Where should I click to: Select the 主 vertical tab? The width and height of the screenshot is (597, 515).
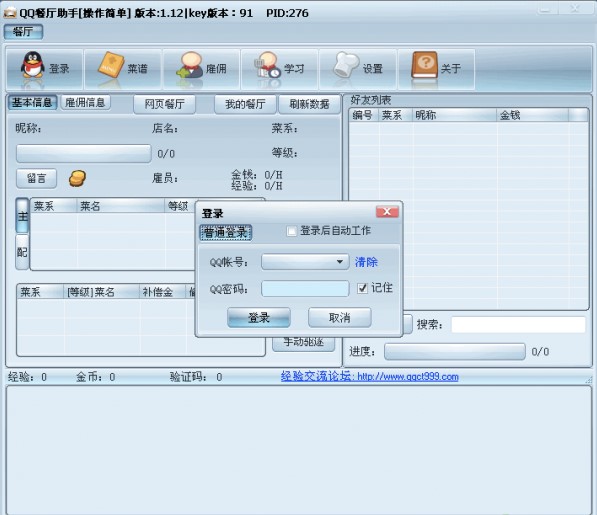(x=22, y=216)
